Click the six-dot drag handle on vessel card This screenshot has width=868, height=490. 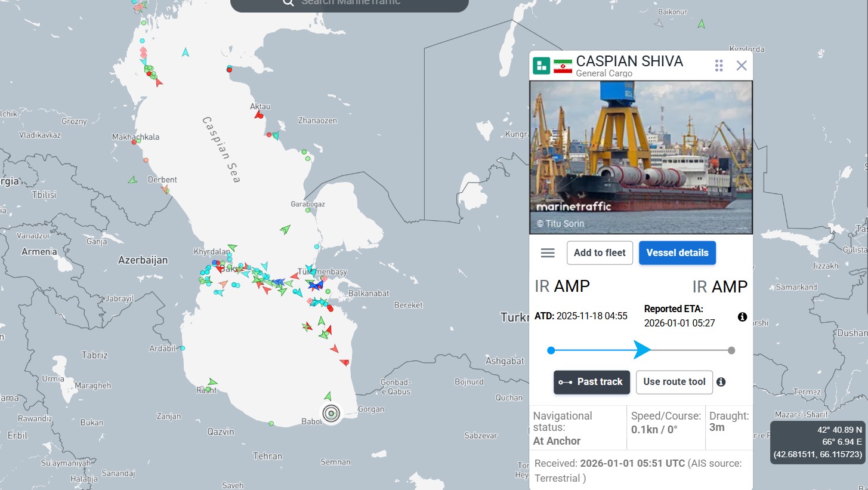coord(719,66)
